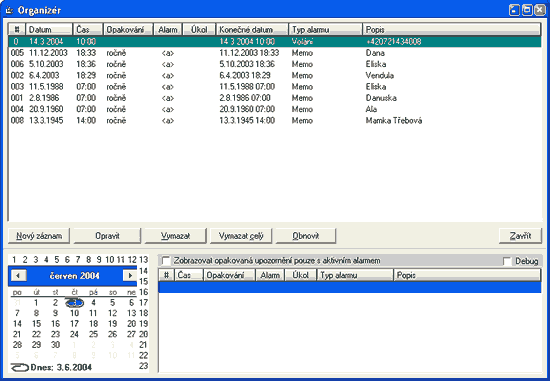Select the highlighted day 3 in the calendar

(74, 302)
